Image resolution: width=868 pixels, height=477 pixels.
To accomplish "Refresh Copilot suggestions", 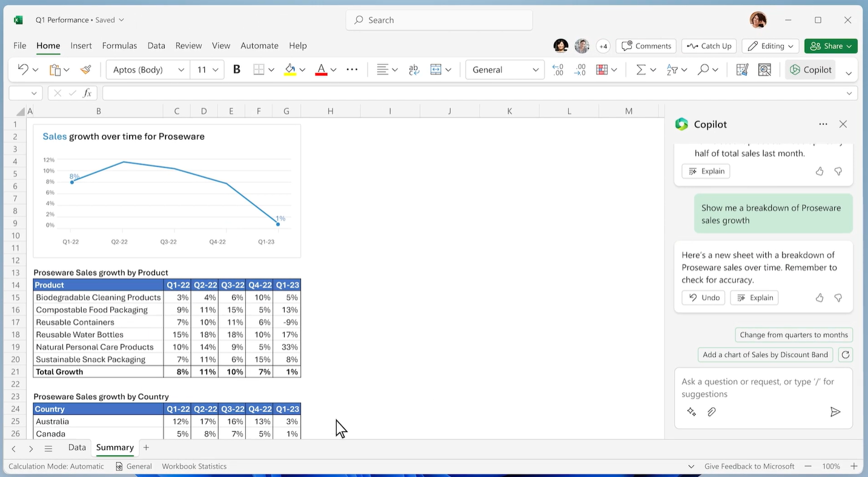I will tap(846, 355).
